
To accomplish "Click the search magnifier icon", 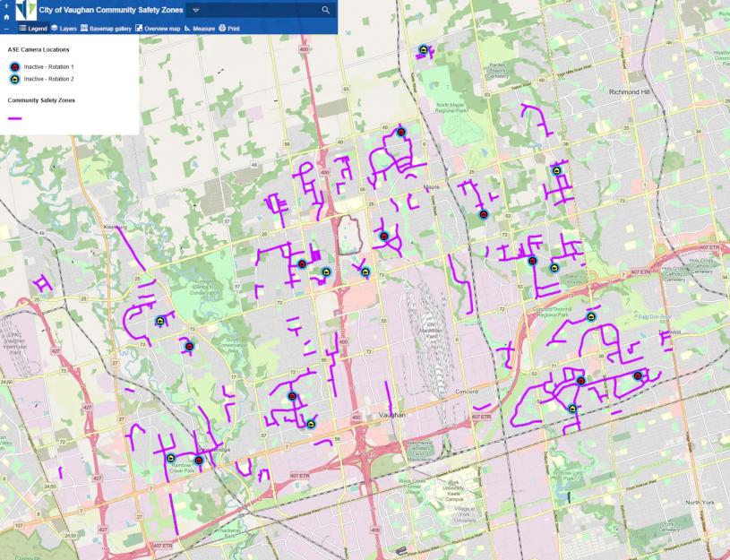I will 325,9.
